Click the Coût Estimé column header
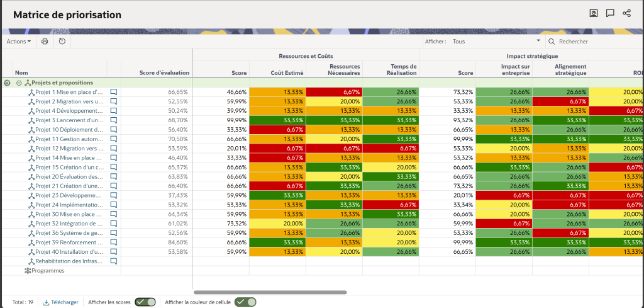 [x=287, y=73]
